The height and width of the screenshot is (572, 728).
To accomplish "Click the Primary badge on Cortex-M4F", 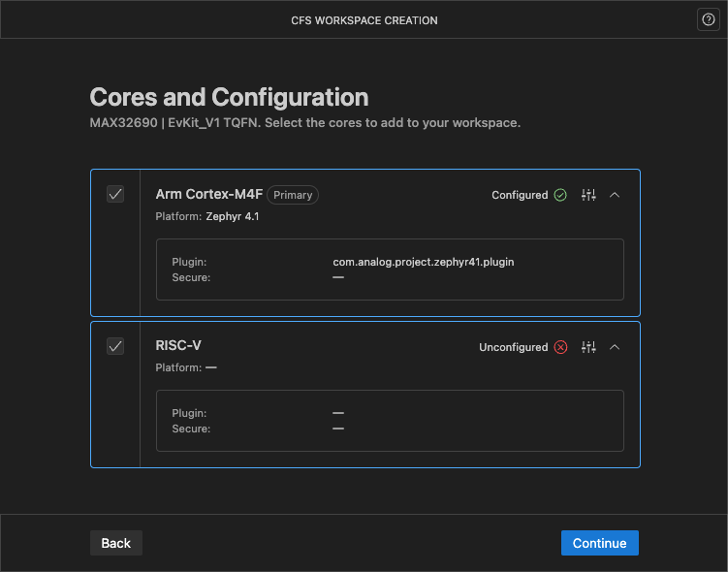I will (x=293, y=195).
